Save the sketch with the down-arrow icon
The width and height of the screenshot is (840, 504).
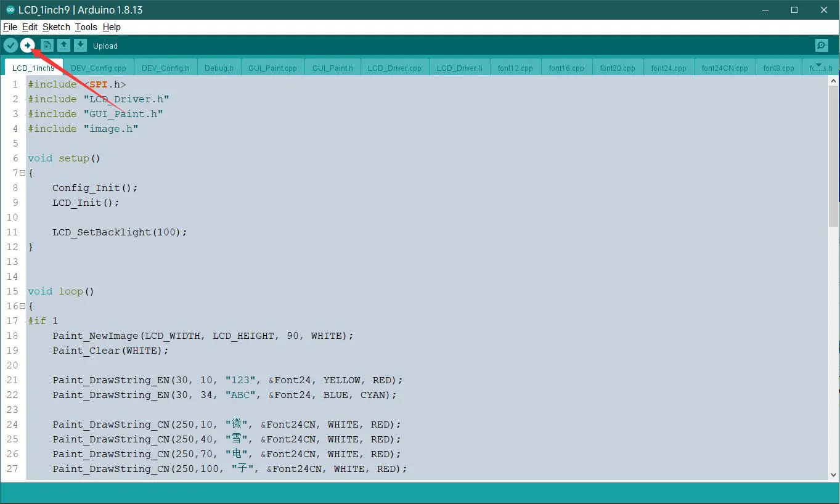point(80,45)
